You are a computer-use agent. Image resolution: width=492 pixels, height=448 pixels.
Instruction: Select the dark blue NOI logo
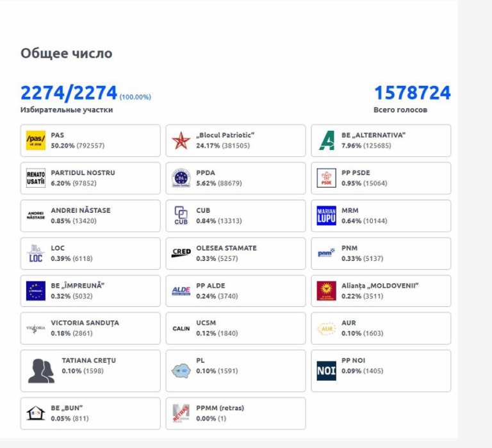[326, 370]
